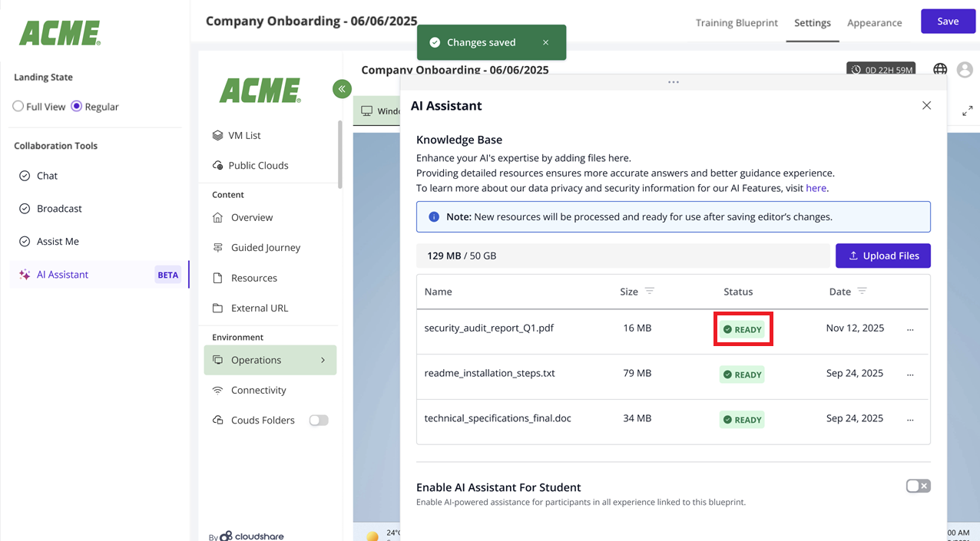Screen dimensions: 980x541
Task: Open the 'here' data privacy link
Action: (816, 188)
